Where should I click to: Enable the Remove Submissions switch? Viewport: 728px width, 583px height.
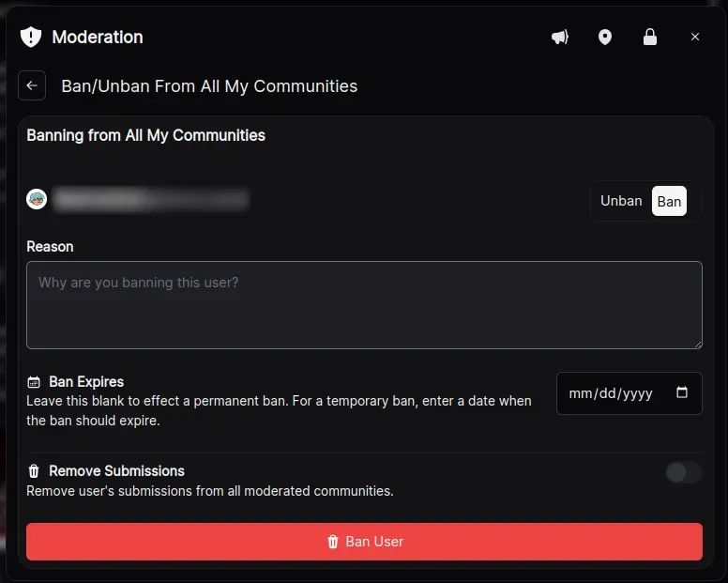683,472
